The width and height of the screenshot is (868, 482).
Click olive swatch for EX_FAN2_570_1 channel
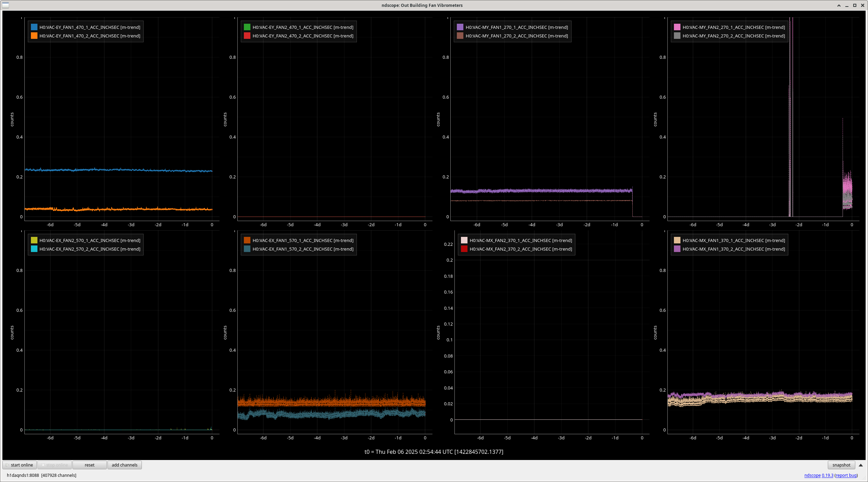(x=34, y=240)
